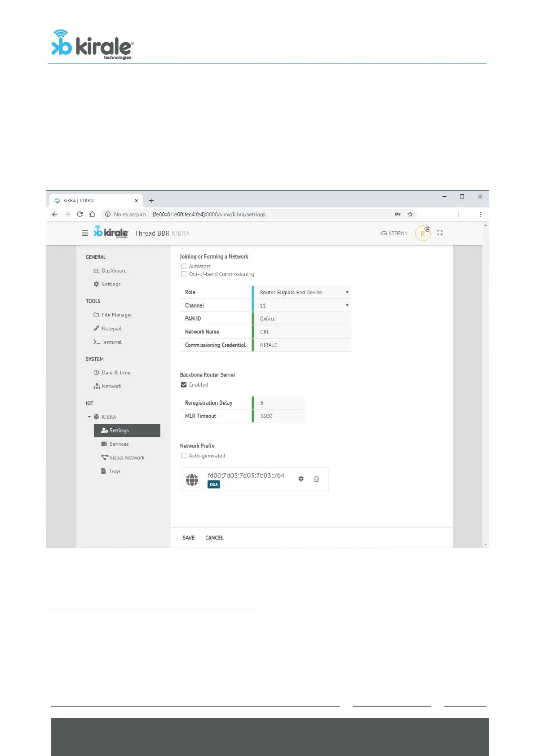Open KiBRA Services page

115,444
